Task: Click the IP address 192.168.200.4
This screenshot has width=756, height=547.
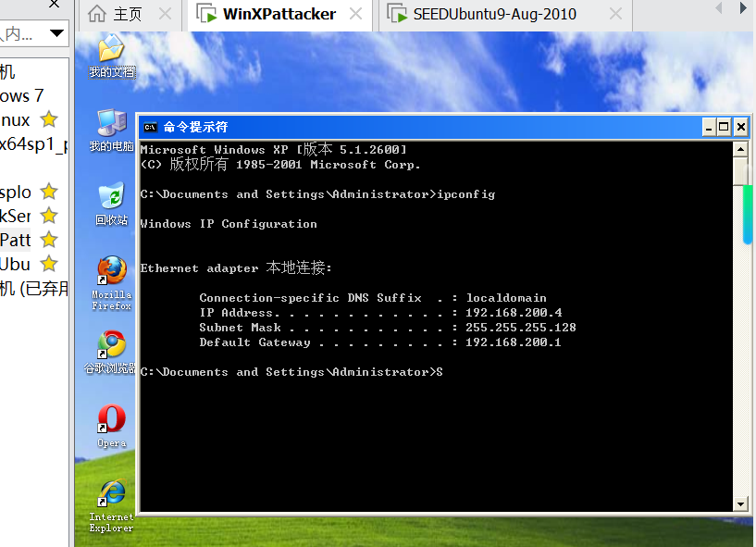Action: point(514,313)
